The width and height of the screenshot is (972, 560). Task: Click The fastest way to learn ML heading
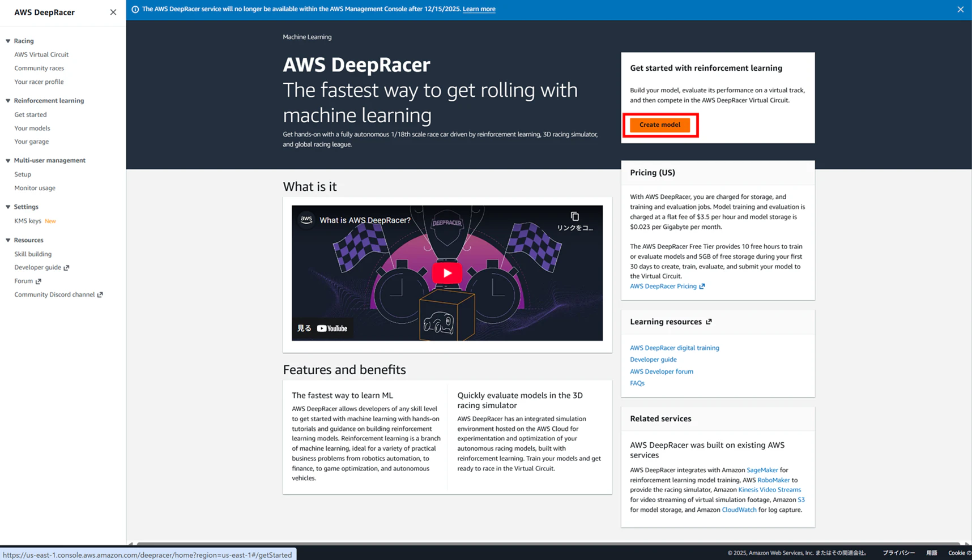click(342, 396)
